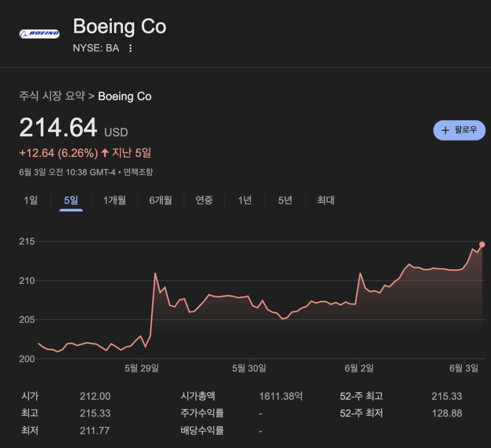Click the +12.64 (6.26%) change text
The width and height of the screenshot is (491, 448).
[x=58, y=153]
